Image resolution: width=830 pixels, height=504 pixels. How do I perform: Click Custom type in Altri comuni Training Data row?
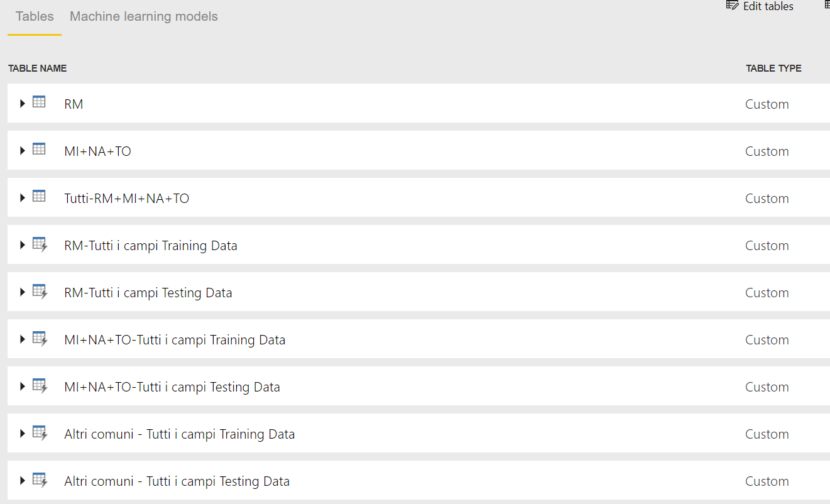767,434
